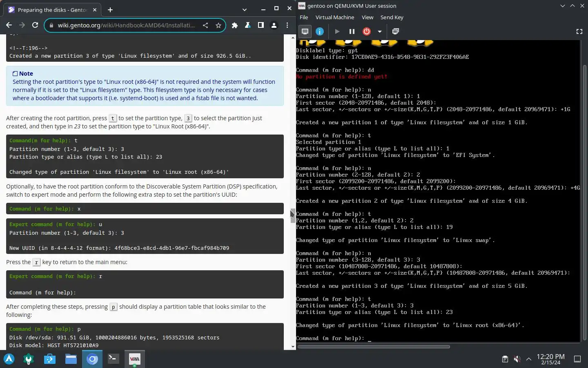Open the file manager from taskbar
The width and height of the screenshot is (588, 368).
point(71,359)
